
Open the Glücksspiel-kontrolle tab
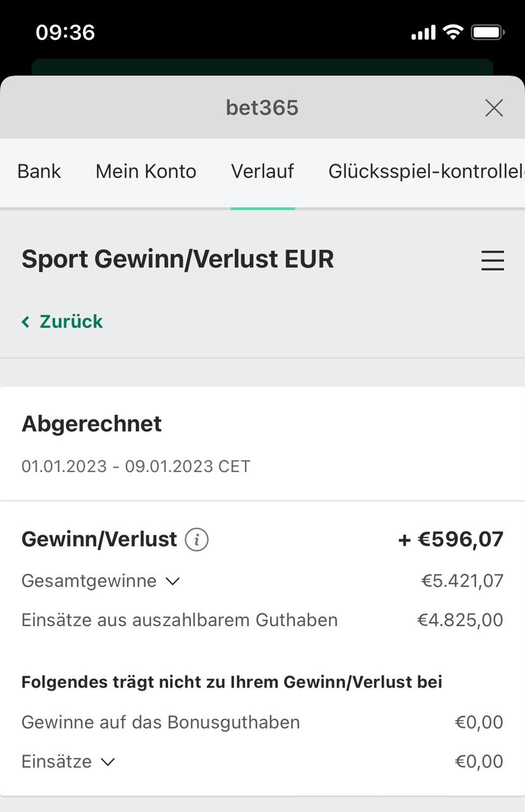point(426,171)
